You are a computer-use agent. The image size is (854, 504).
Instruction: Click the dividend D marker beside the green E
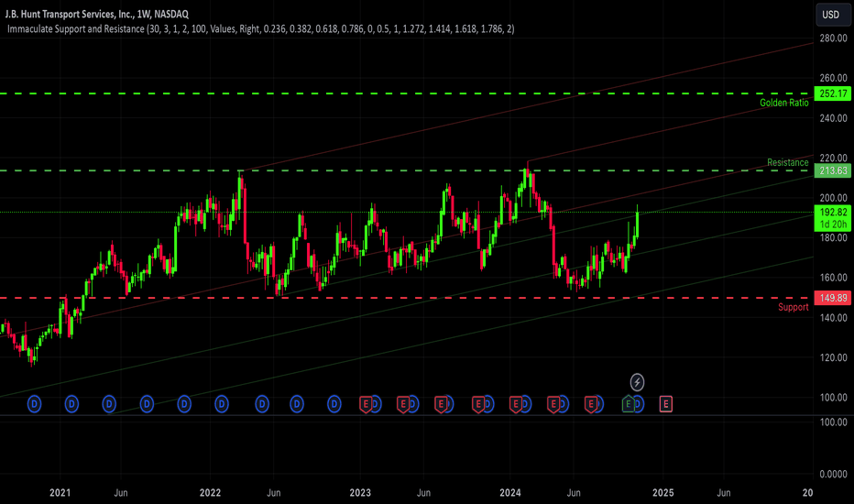point(639,404)
